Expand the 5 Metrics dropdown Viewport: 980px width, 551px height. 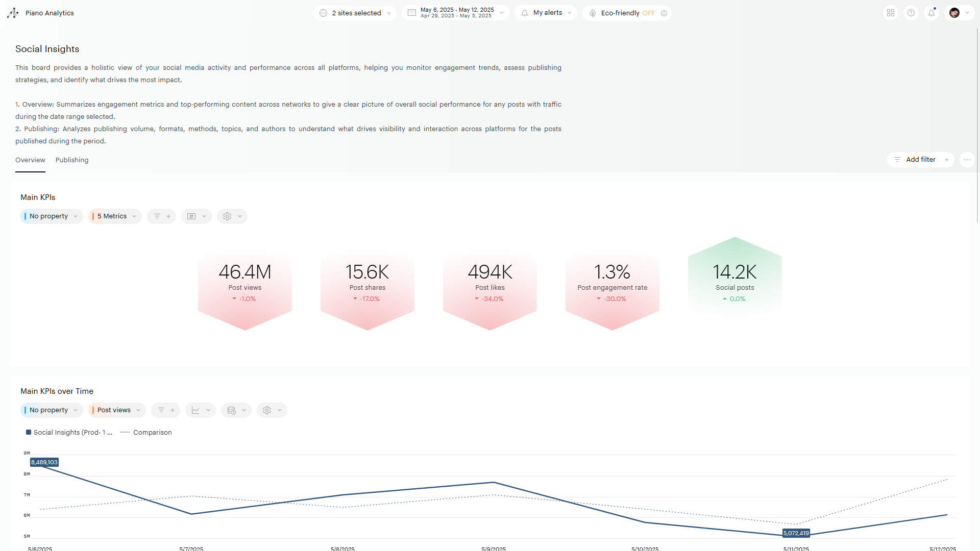tap(114, 216)
